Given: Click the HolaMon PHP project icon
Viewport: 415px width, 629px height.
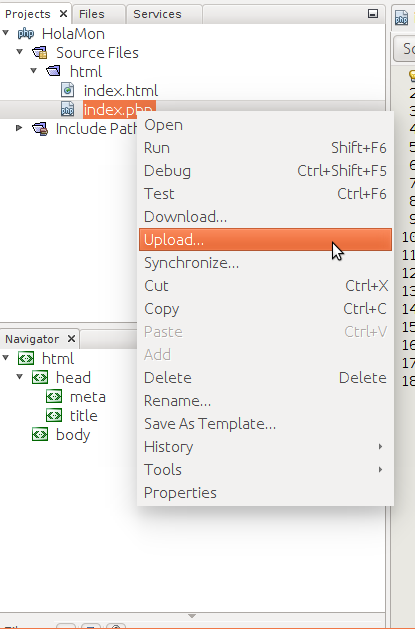Looking at the screenshot, I should pos(26,34).
